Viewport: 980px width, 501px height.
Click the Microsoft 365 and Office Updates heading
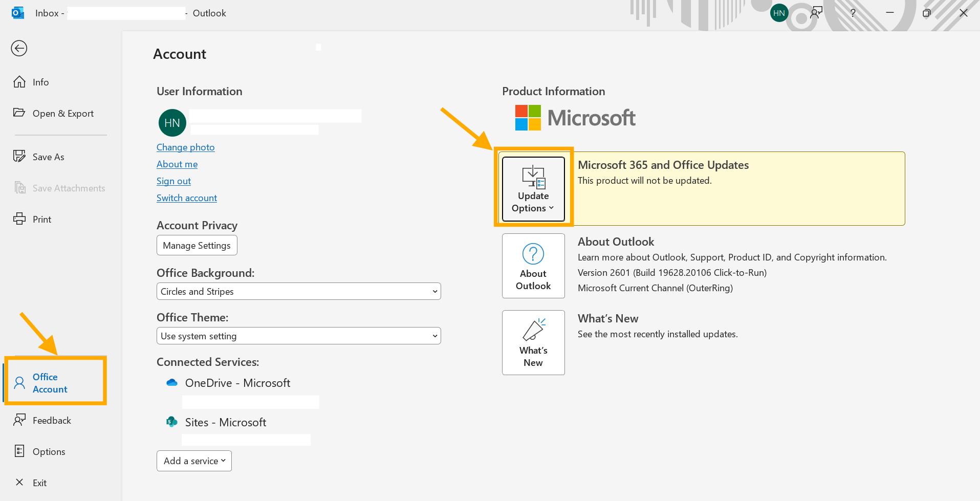pos(663,165)
